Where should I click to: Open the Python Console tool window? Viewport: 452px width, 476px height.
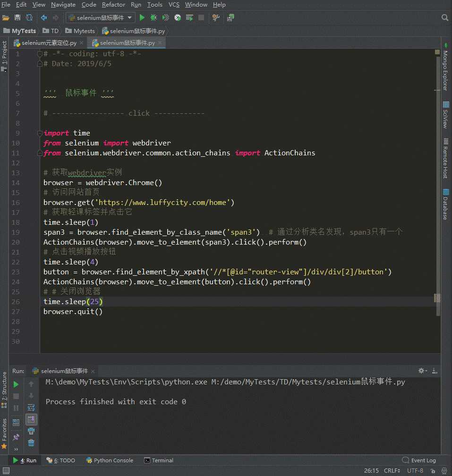(110, 460)
